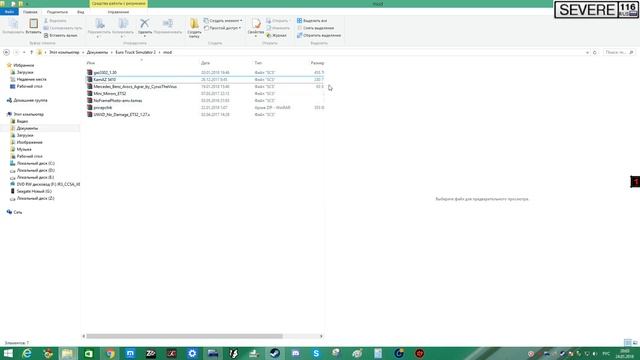Screen dimensions: 640x360
Task: Click Документы in the address path
Action: pyautogui.click(x=97, y=52)
